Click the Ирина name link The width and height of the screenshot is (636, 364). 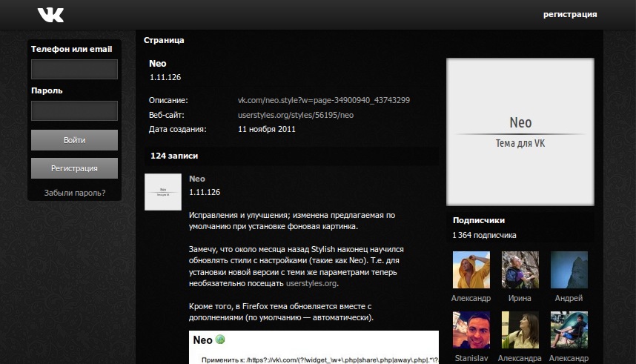point(520,298)
